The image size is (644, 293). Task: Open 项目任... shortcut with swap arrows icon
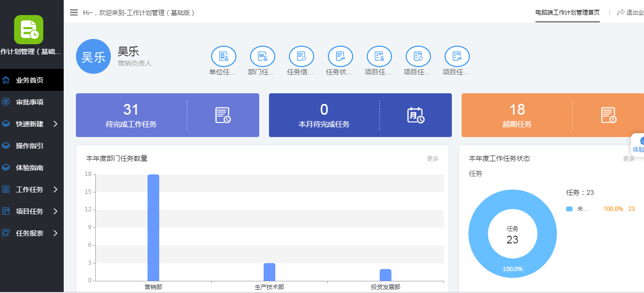[457, 56]
